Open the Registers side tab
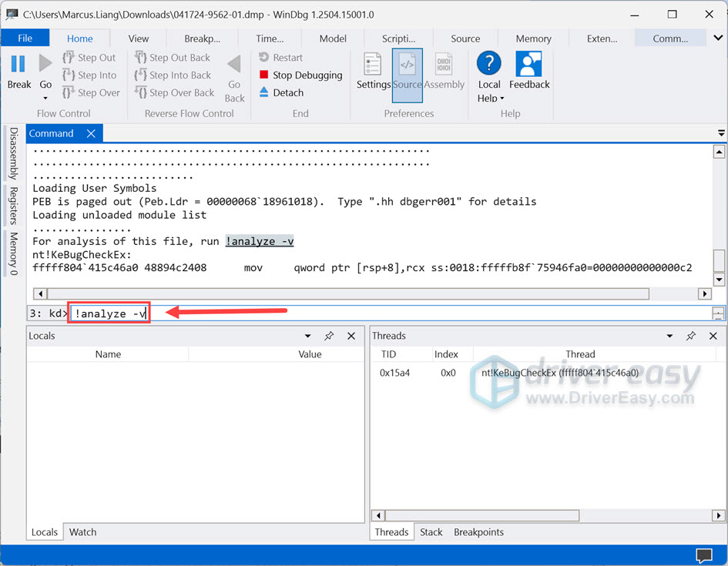The width and height of the screenshot is (728, 566). click(13, 206)
